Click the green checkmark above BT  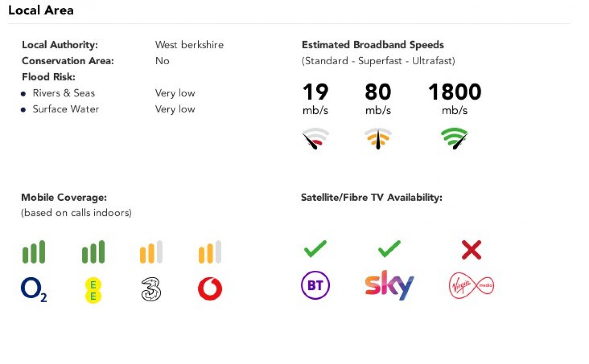click(x=315, y=249)
